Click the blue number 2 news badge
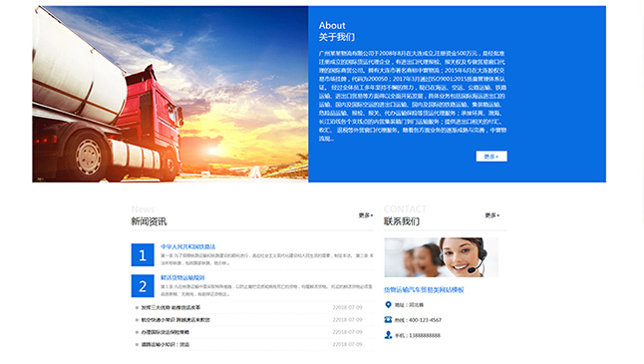The width and height of the screenshot is (644, 364). click(143, 285)
